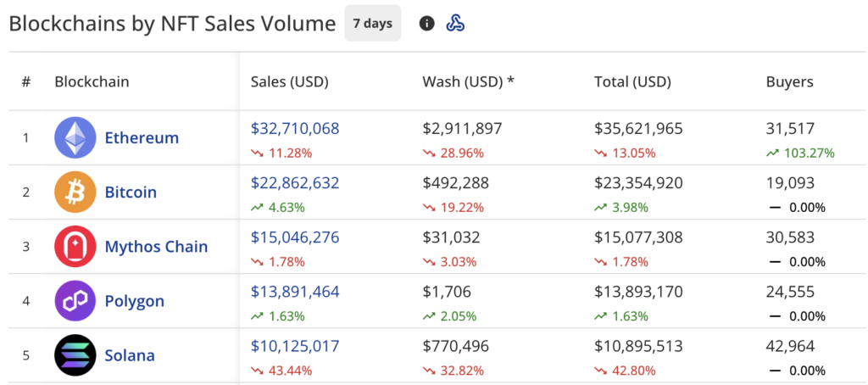Viewport: 868px width, 385px height.
Task: Sort by the Total (USD) column header
Action: pyautogui.click(x=632, y=82)
